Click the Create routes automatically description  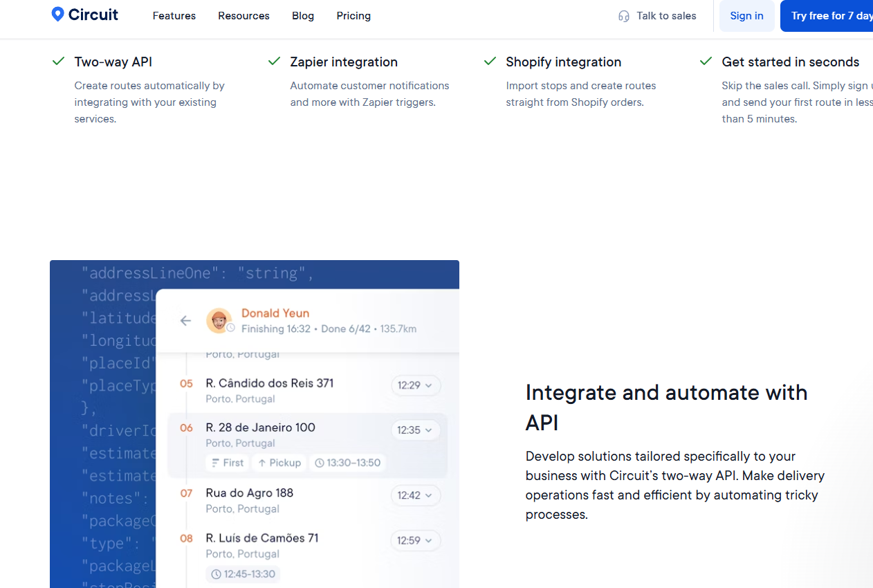coord(149,102)
